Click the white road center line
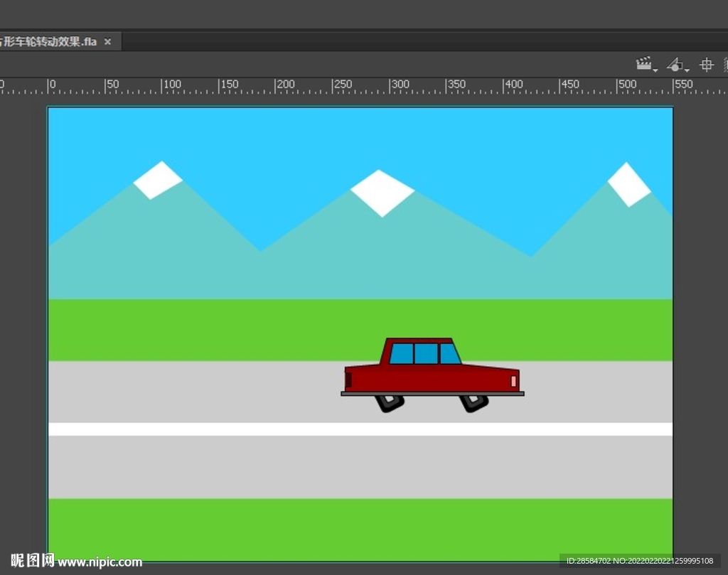The image size is (728, 575). [360, 429]
